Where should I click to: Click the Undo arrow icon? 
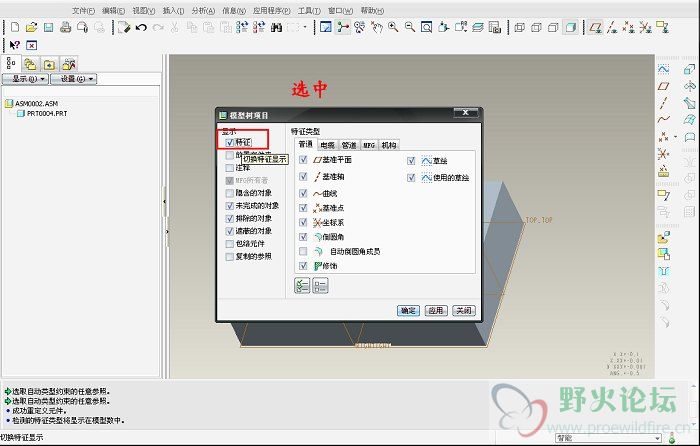pos(141,28)
